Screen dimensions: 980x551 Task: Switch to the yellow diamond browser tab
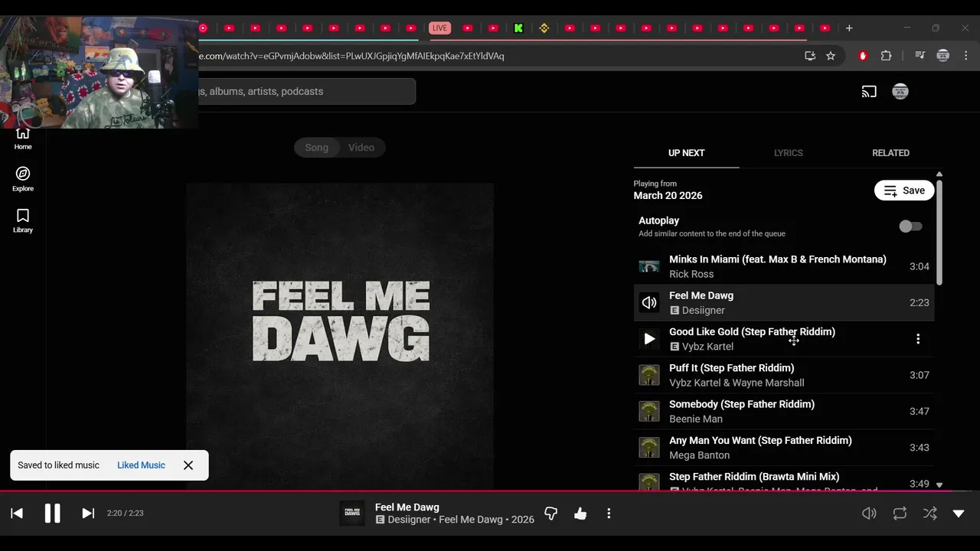click(x=544, y=28)
